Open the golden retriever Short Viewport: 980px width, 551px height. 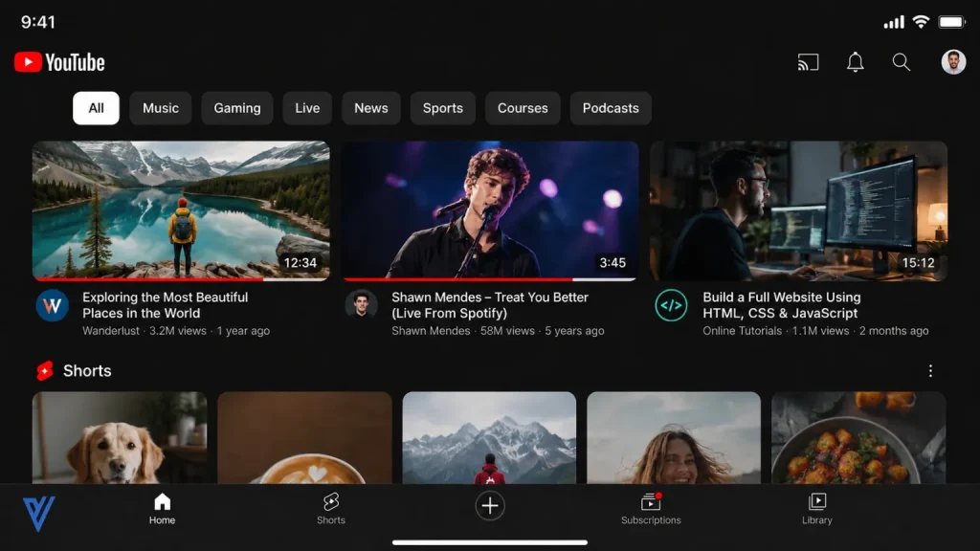coord(120,437)
